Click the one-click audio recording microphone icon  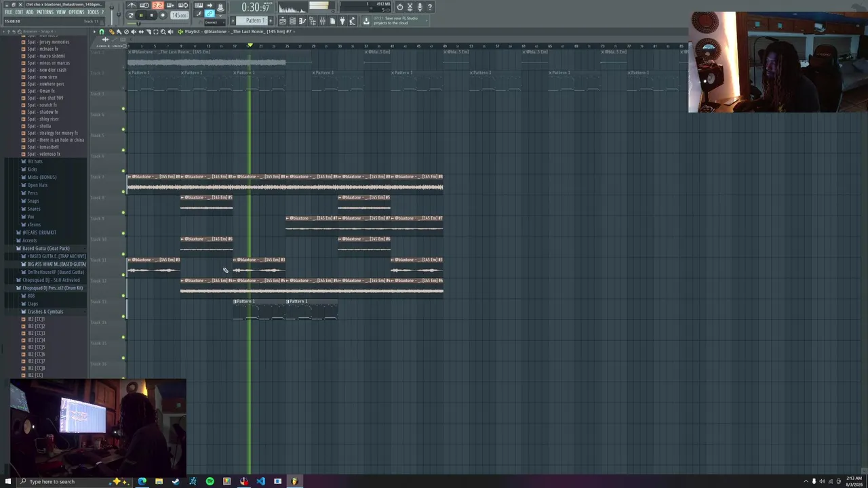420,7
